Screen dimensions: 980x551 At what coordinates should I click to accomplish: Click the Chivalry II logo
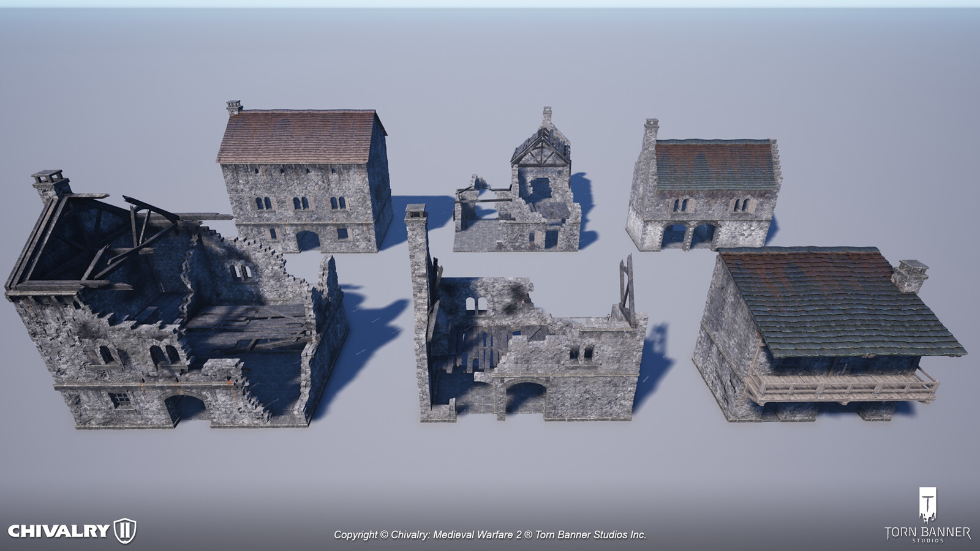(72, 530)
